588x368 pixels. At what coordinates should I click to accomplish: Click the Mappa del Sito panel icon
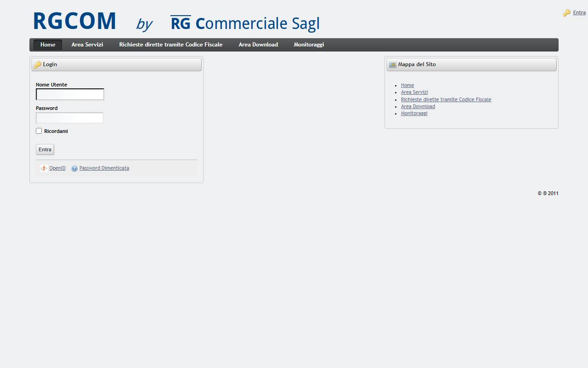(x=393, y=65)
